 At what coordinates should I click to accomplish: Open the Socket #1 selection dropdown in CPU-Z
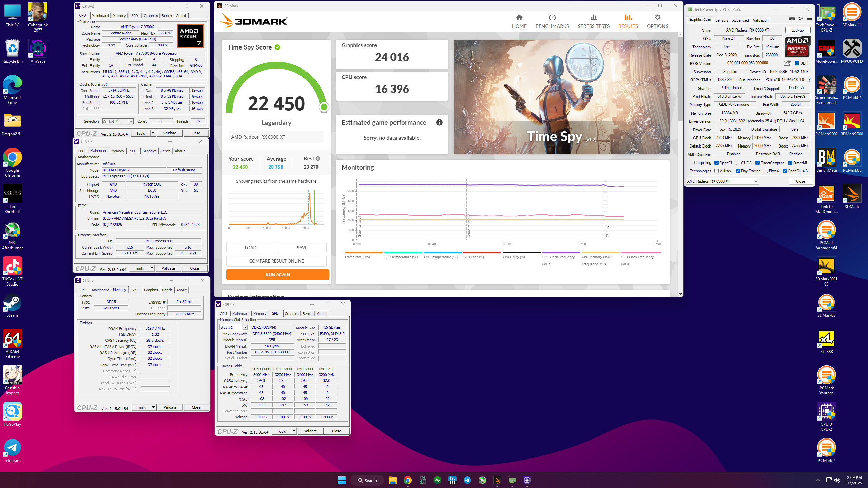(x=118, y=121)
